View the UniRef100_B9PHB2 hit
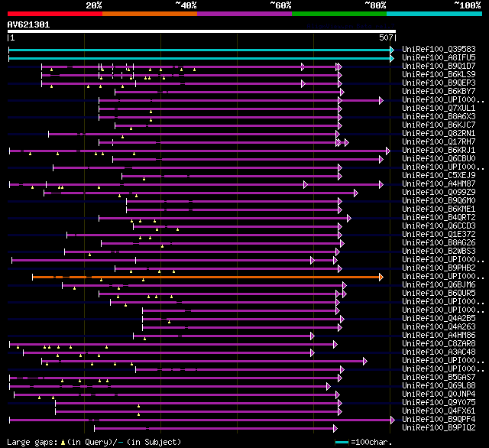Screen dimensions: 489x448 click(439, 268)
